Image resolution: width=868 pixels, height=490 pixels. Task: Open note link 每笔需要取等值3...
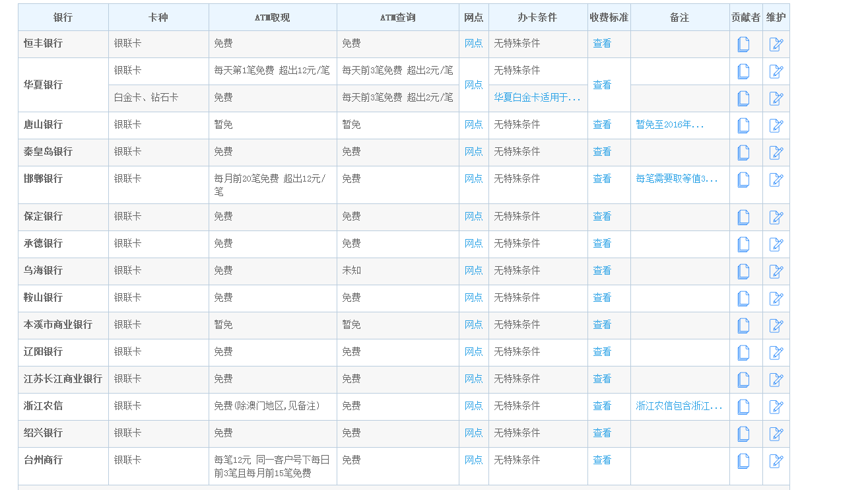[x=677, y=178]
